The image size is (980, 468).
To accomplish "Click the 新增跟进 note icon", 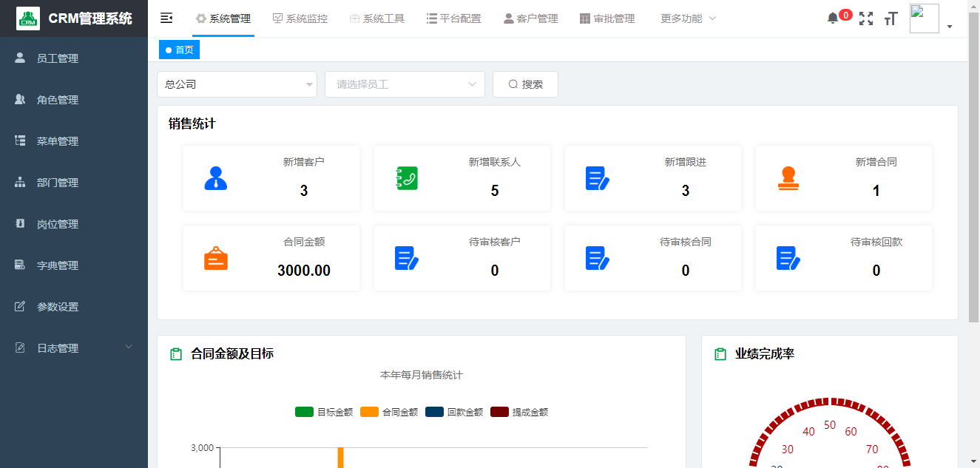I will tap(598, 178).
